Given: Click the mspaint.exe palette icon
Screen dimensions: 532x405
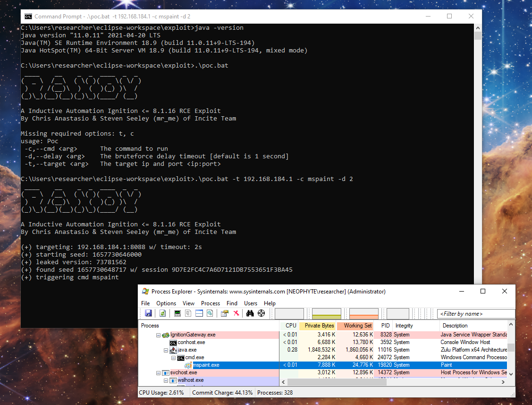Looking at the screenshot, I should pyautogui.click(x=188, y=365).
